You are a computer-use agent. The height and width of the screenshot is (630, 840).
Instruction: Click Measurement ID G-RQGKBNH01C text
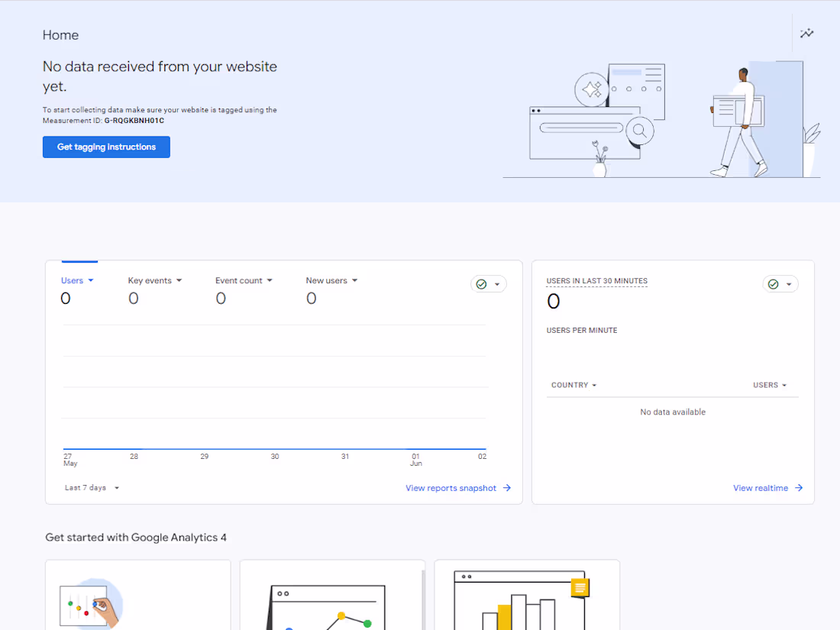134,121
